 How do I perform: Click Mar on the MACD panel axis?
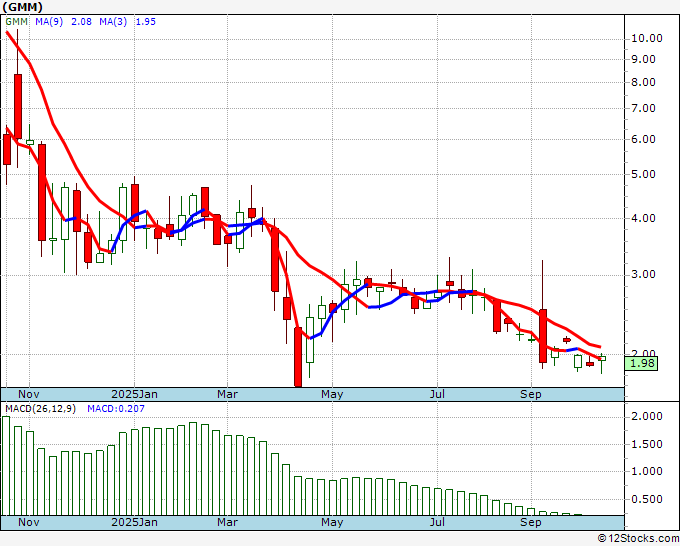click(x=227, y=522)
